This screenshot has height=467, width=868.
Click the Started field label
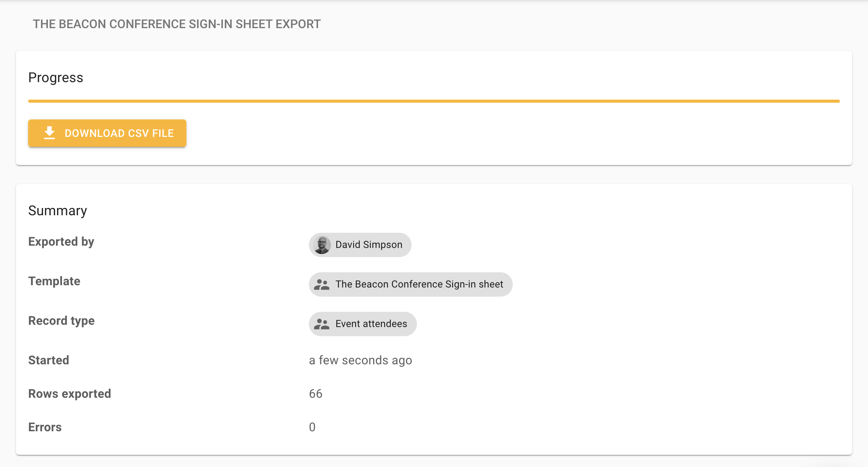coord(49,360)
